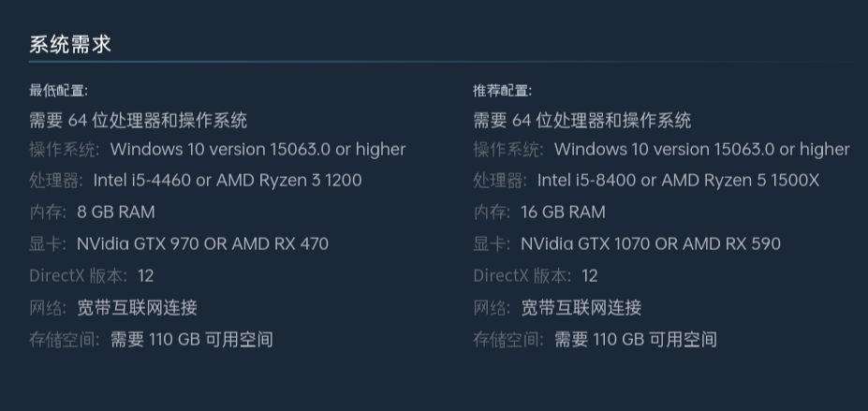This screenshot has height=411, width=868.
Task: Click the 系统需求 section heading
Action: [x=70, y=44]
